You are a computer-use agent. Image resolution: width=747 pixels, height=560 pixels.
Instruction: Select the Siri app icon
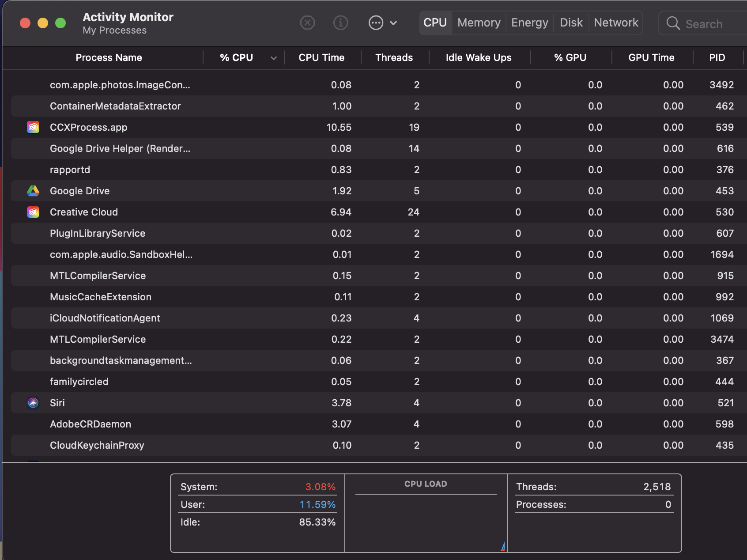point(33,403)
